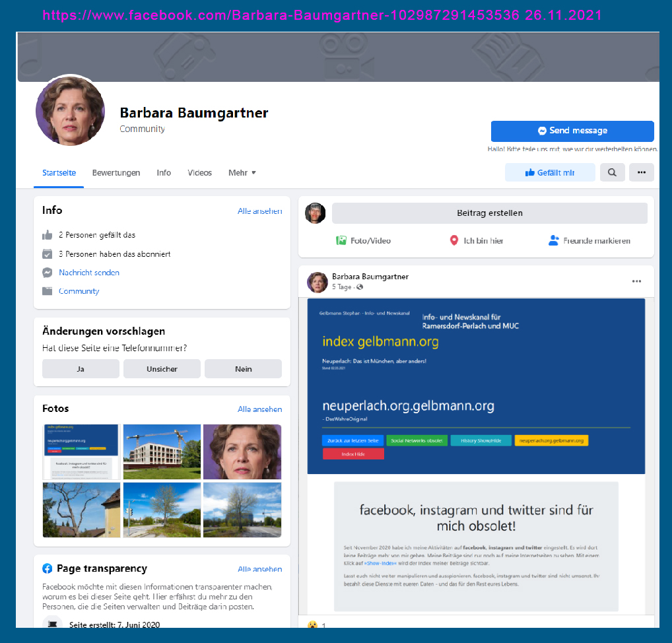
Task: Click the surprised emoji reaction on post
Action: point(312,625)
